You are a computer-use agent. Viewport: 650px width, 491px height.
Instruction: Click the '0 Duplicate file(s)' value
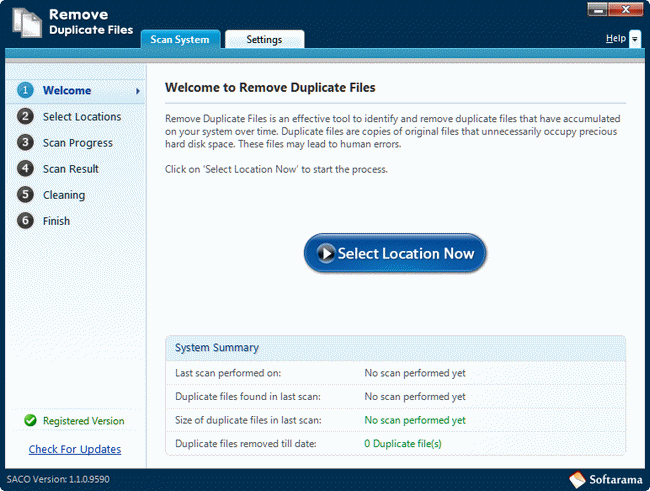pyautogui.click(x=403, y=444)
